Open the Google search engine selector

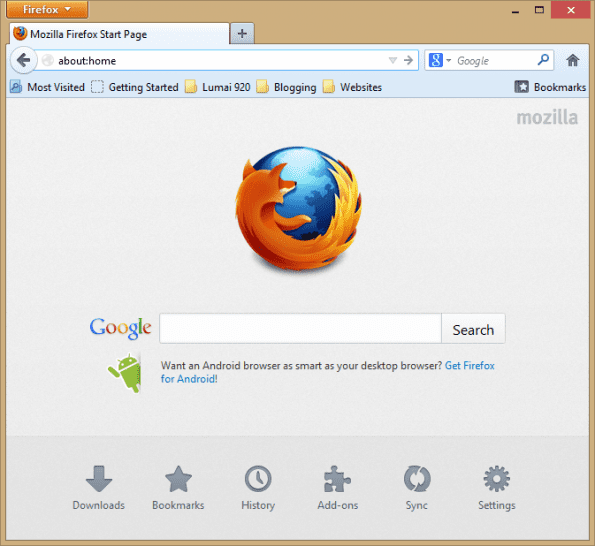click(440, 60)
